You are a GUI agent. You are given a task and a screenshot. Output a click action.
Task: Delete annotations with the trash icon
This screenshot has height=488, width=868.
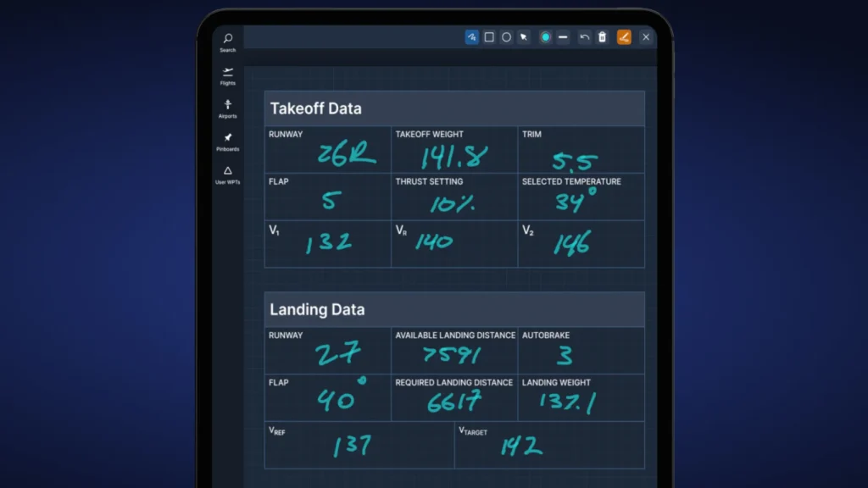coord(602,37)
